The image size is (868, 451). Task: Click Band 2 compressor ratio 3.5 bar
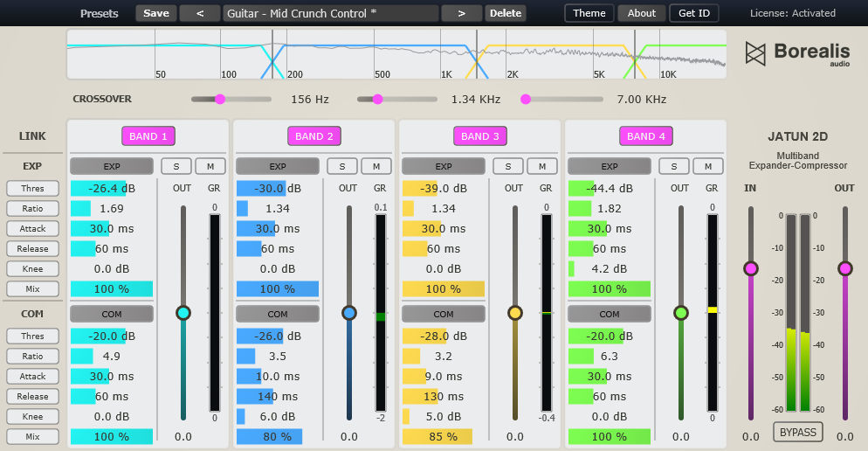[278, 357]
